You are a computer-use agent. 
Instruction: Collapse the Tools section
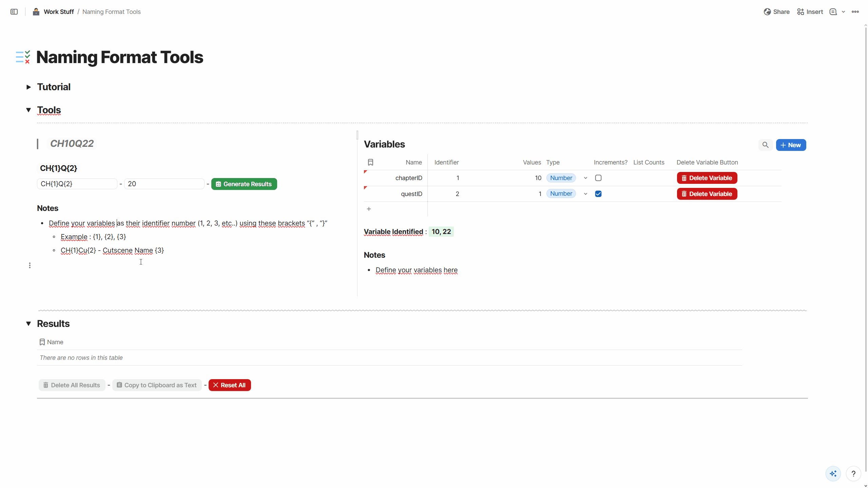tap(28, 110)
